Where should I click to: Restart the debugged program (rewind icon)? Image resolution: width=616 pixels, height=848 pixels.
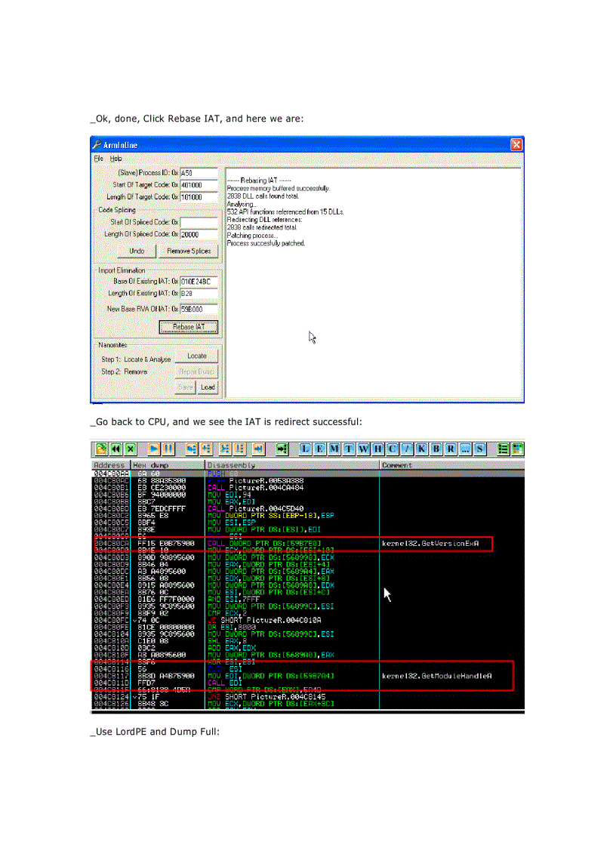pyautogui.click(x=115, y=449)
